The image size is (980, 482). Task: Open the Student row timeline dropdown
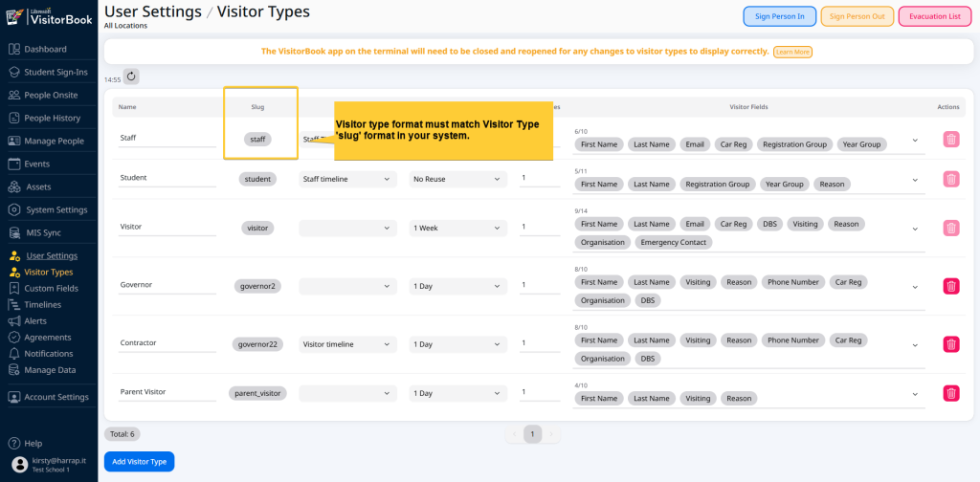347,179
